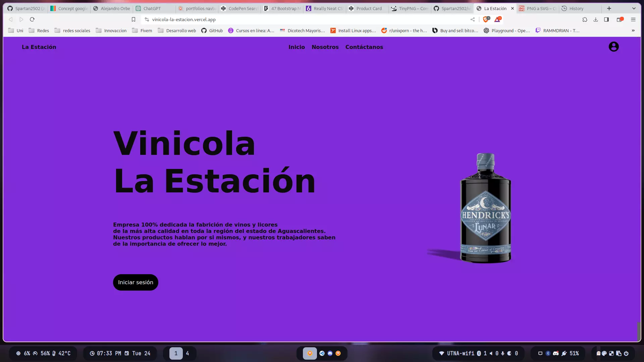Click the color palette icon in the bar

pos(604,353)
